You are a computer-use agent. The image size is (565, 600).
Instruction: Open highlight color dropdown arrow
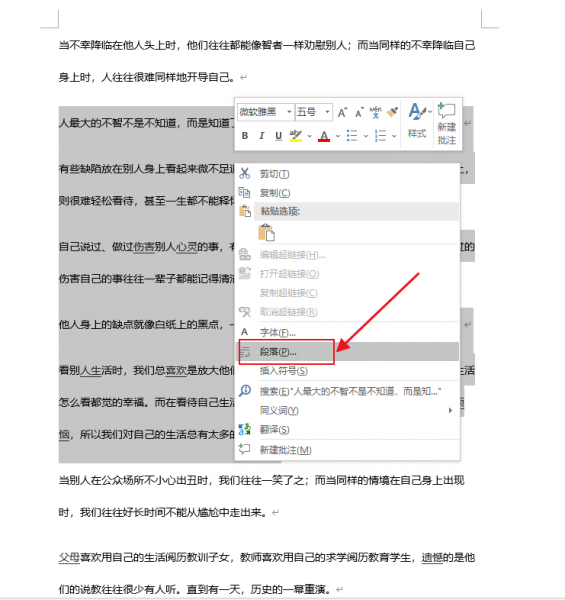click(309, 136)
